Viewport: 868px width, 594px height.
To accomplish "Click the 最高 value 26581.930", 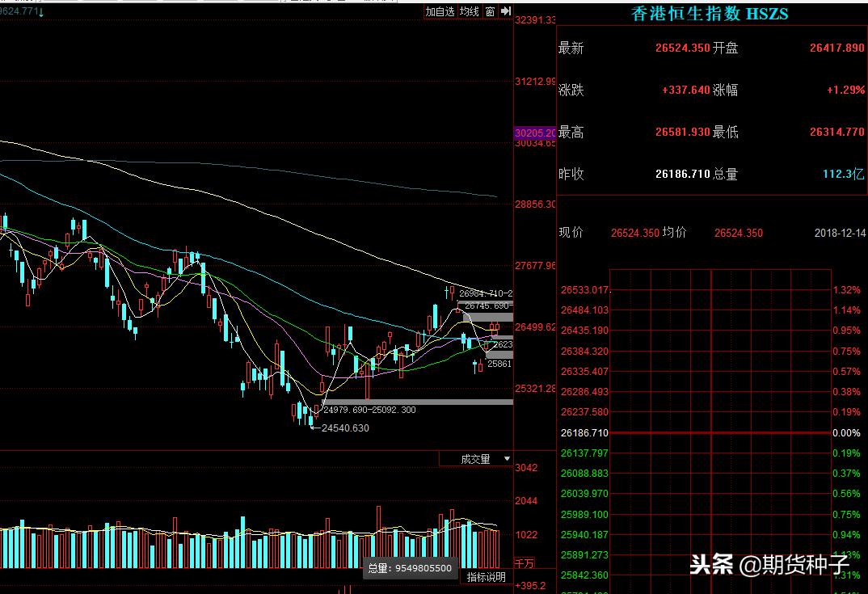I will [x=683, y=132].
